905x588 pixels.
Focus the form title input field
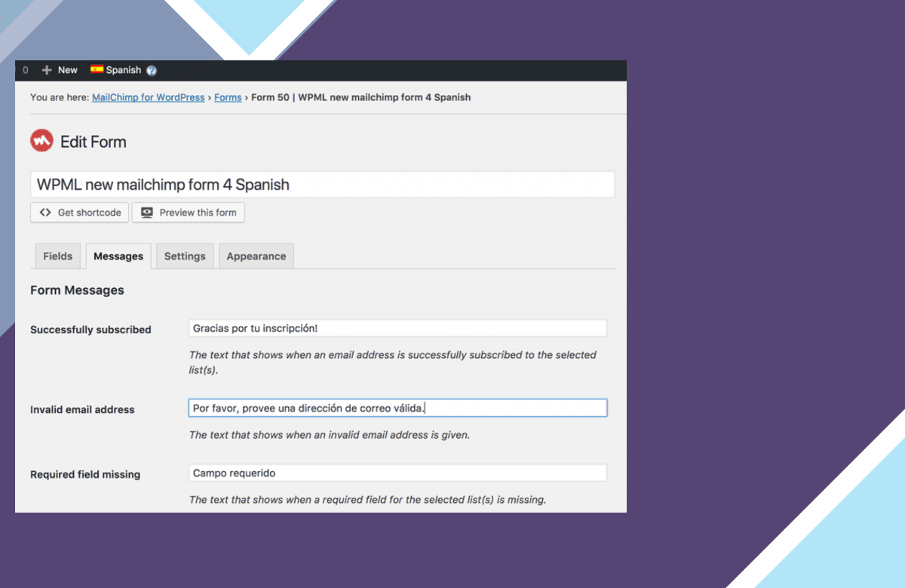[323, 185]
